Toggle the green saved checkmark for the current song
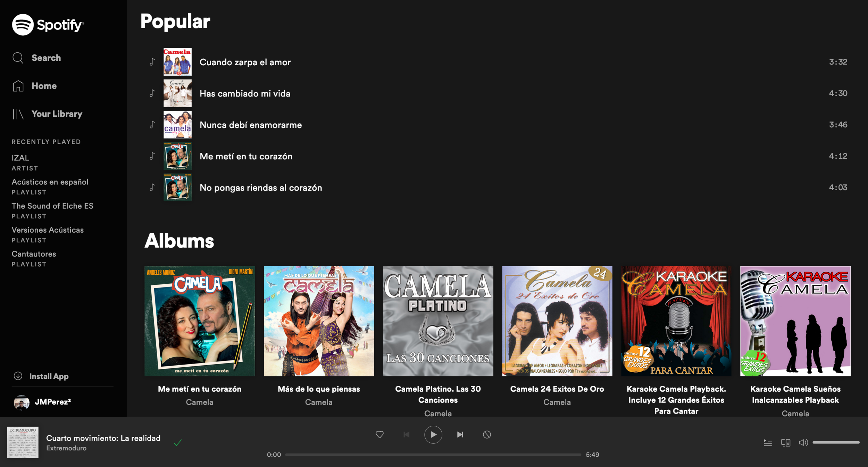Screen dimensions: 868x467 pyautogui.click(x=178, y=443)
